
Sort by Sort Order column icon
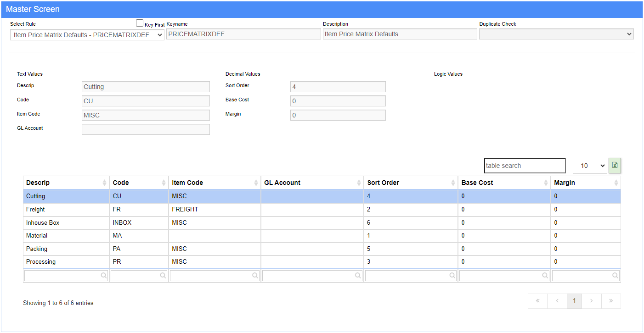coord(453,183)
